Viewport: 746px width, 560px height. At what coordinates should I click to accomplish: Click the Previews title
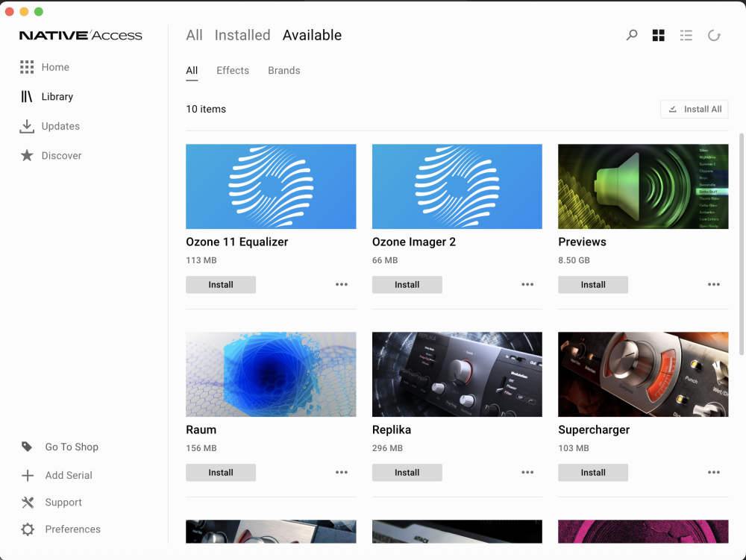coord(582,242)
